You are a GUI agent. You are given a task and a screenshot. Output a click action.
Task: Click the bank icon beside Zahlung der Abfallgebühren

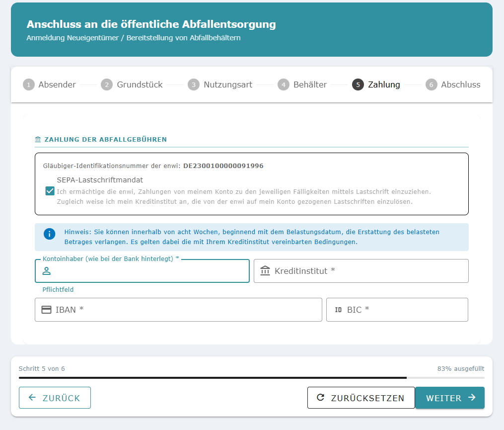[x=38, y=139]
